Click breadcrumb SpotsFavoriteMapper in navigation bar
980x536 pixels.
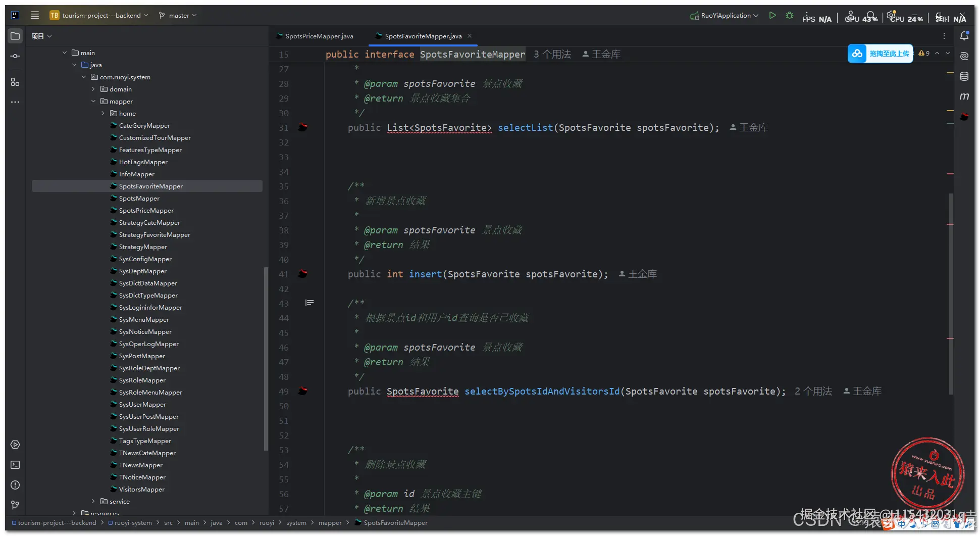[x=391, y=522]
